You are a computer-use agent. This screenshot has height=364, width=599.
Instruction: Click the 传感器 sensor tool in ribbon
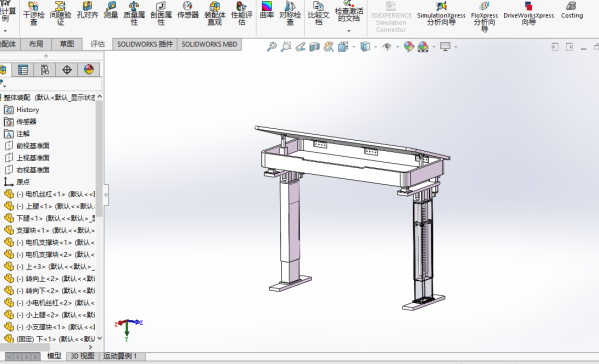tap(188, 10)
